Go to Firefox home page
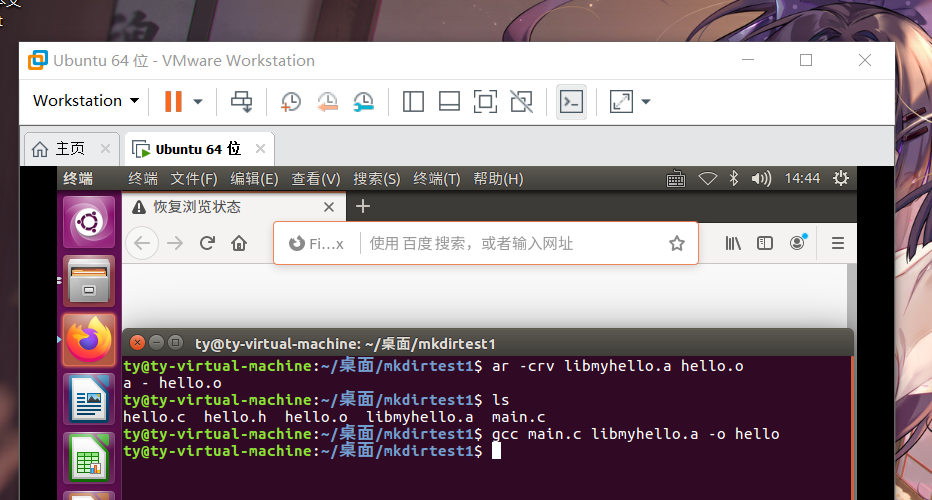This screenshot has height=500, width=932. (239, 243)
